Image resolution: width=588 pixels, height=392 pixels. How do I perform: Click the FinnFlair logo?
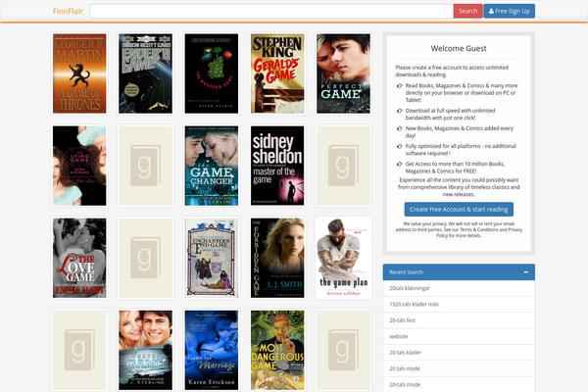(x=68, y=11)
